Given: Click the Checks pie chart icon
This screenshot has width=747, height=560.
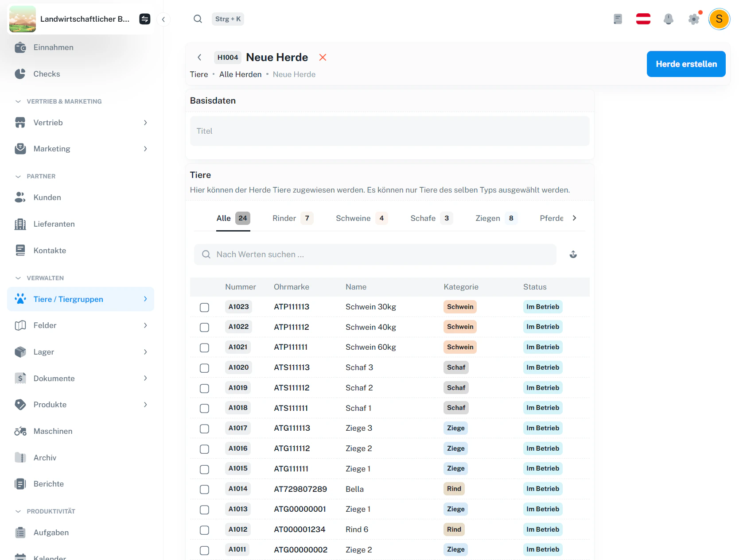Looking at the screenshot, I should [x=20, y=74].
